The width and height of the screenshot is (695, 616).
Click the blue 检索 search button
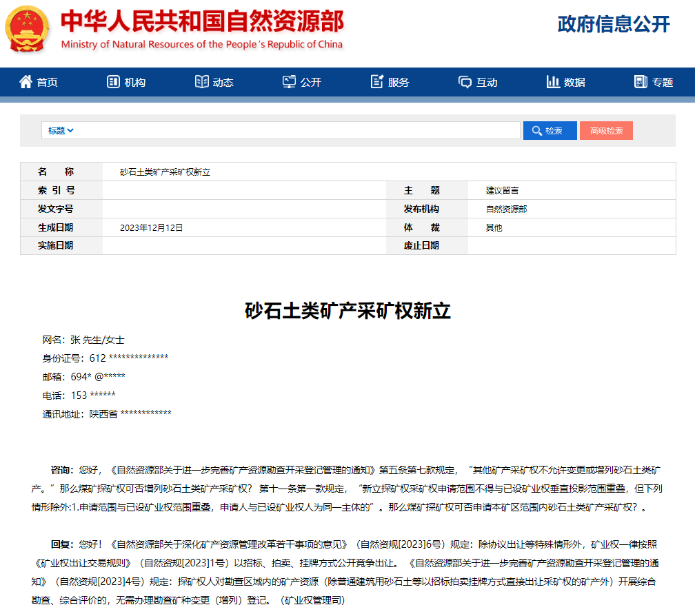click(x=550, y=131)
